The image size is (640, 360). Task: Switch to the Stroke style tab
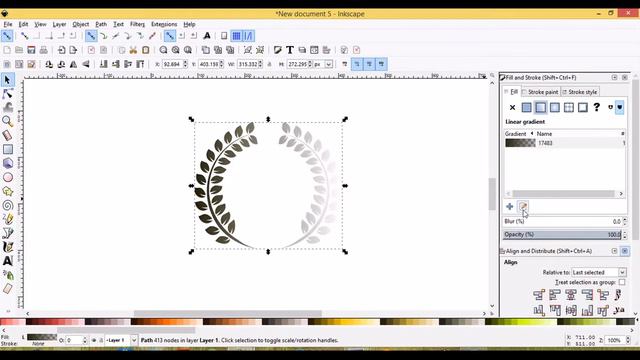[x=580, y=92]
